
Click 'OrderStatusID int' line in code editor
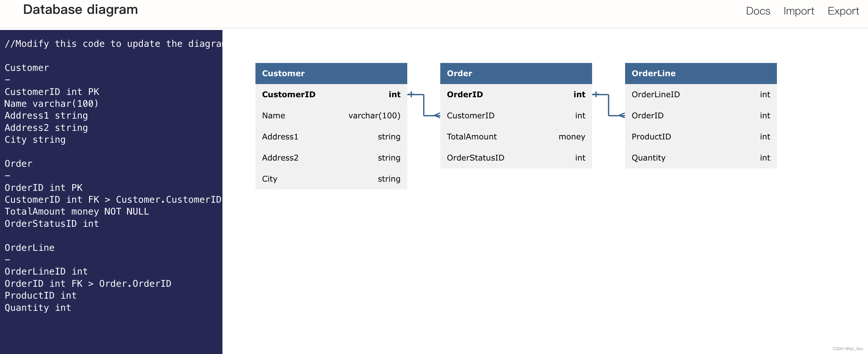coord(52,224)
